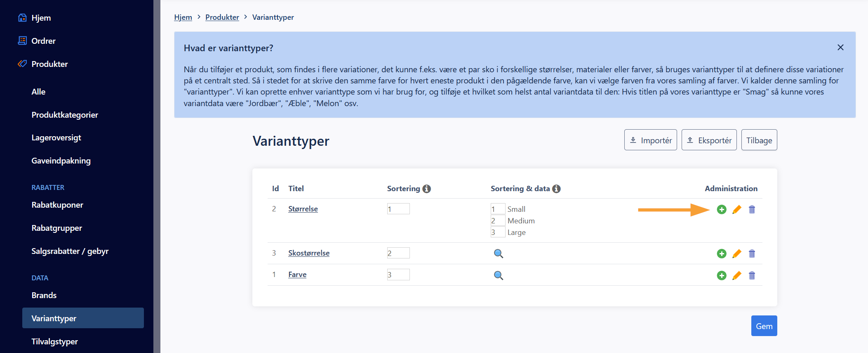The width and height of the screenshot is (868, 353).
Task: Click the info icon next to Sortering
Action: click(427, 189)
